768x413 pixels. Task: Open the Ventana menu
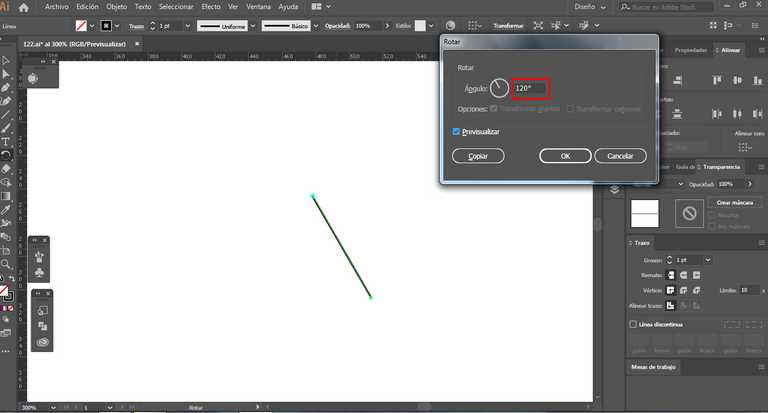point(259,7)
